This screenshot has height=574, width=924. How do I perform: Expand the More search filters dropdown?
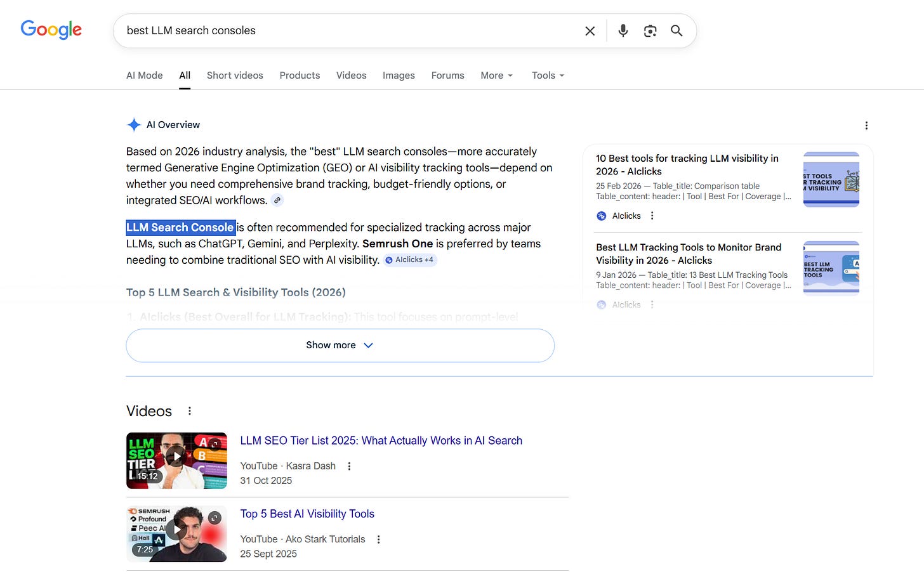(496, 75)
